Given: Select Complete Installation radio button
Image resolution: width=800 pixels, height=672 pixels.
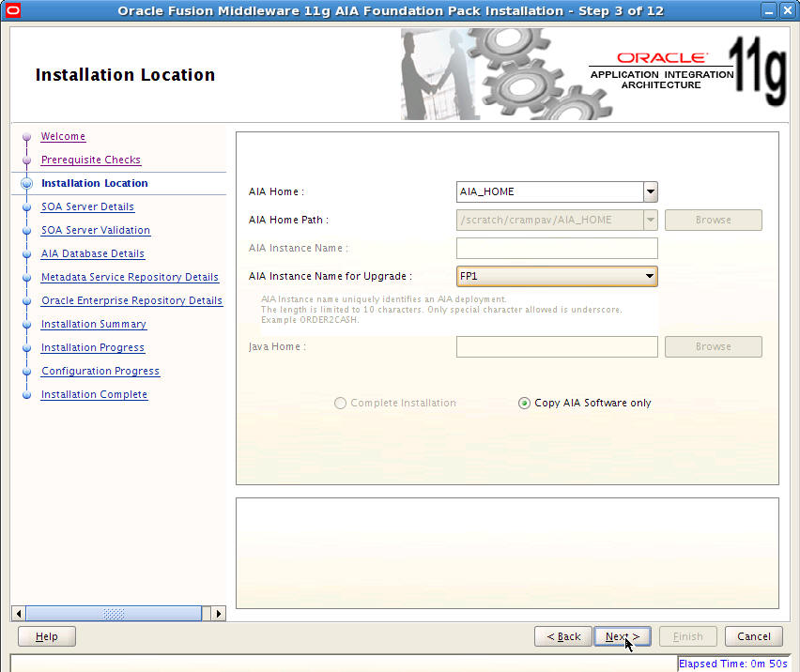Looking at the screenshot, I should (x=340, y=404).
